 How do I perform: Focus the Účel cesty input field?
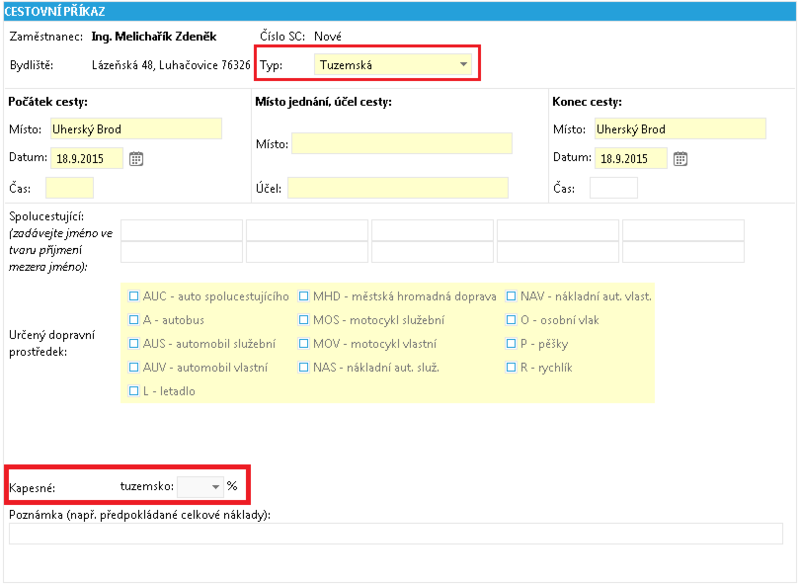[398, 188]
